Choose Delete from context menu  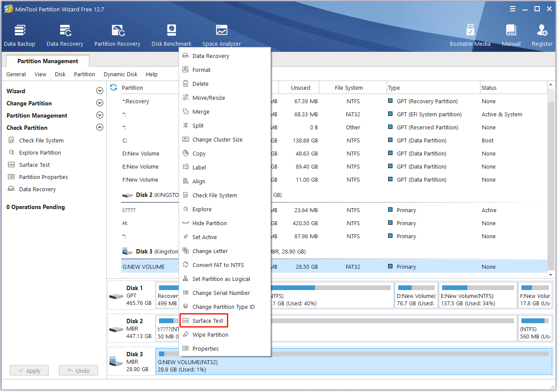[x=225, y=84]
